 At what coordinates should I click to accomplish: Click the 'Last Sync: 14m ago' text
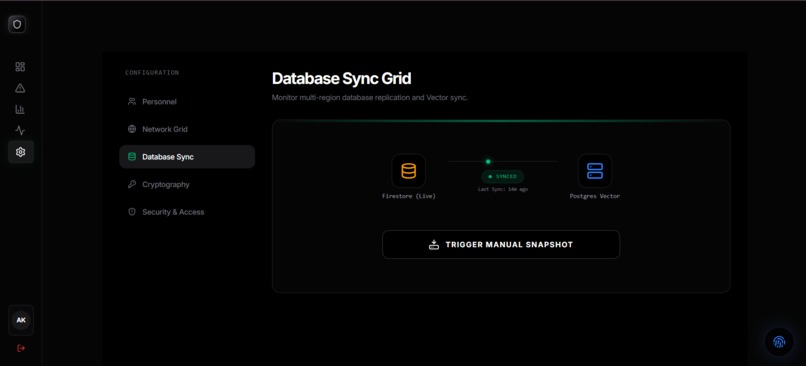click(502, 190)
